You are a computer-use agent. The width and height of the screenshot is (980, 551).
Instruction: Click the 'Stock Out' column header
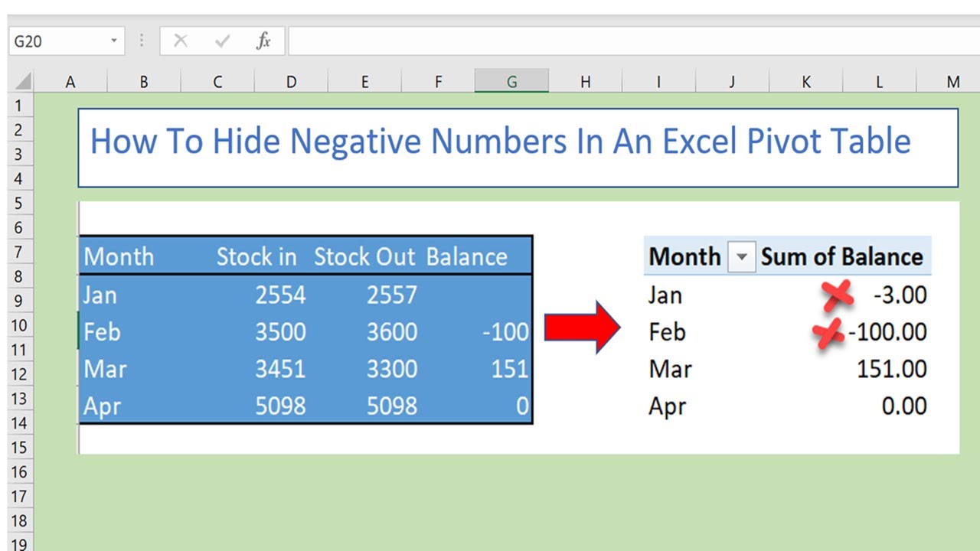pos(364,256)
